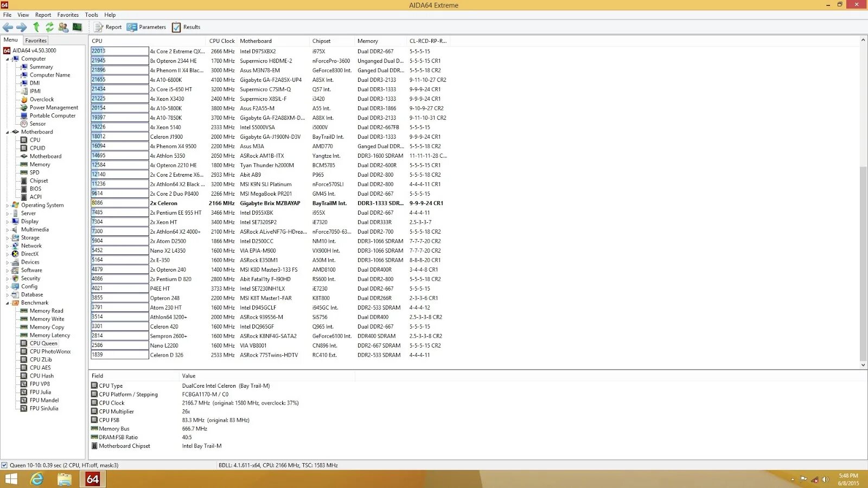The image size is (868, 488).
Task: Click the green up-arrow toolbar icon
Action: (36, 27)
